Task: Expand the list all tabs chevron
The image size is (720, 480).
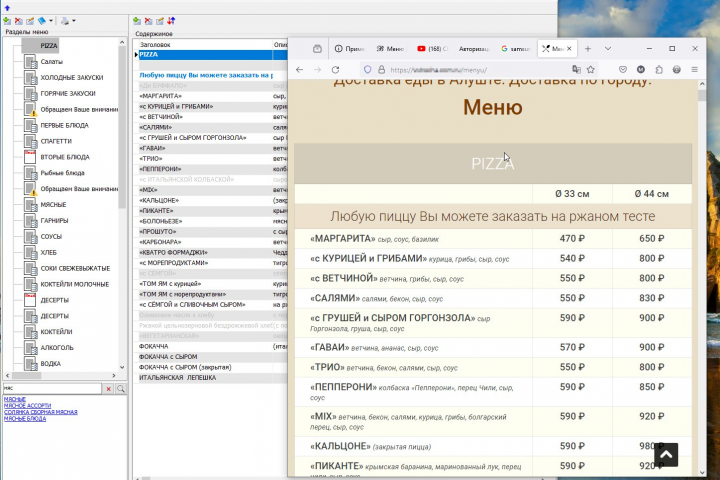Action: pos(608,49)
